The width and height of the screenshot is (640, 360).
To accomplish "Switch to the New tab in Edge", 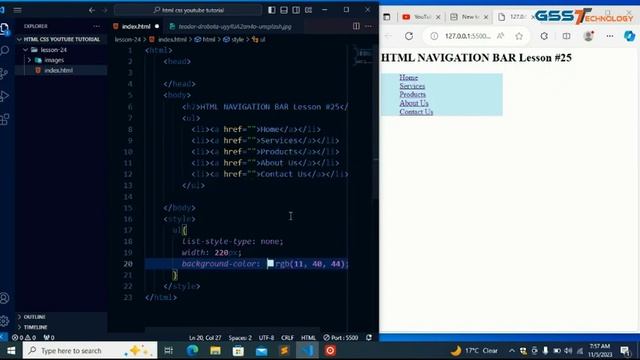I will click(x=469, y=17).
